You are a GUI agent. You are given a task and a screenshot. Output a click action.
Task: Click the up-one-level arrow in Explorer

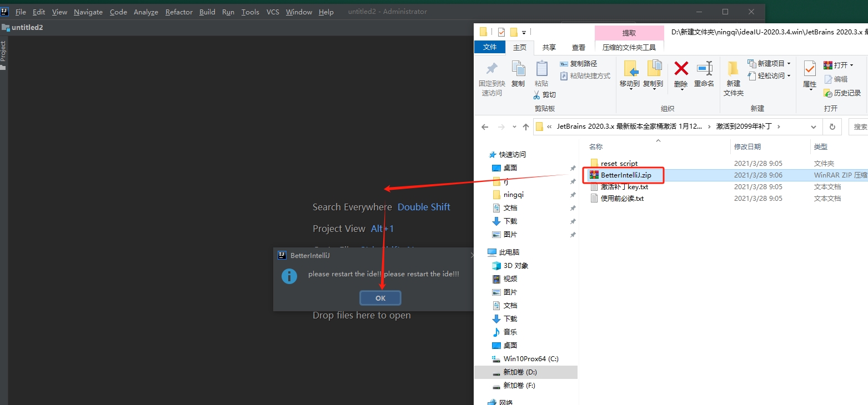(526, 126)
